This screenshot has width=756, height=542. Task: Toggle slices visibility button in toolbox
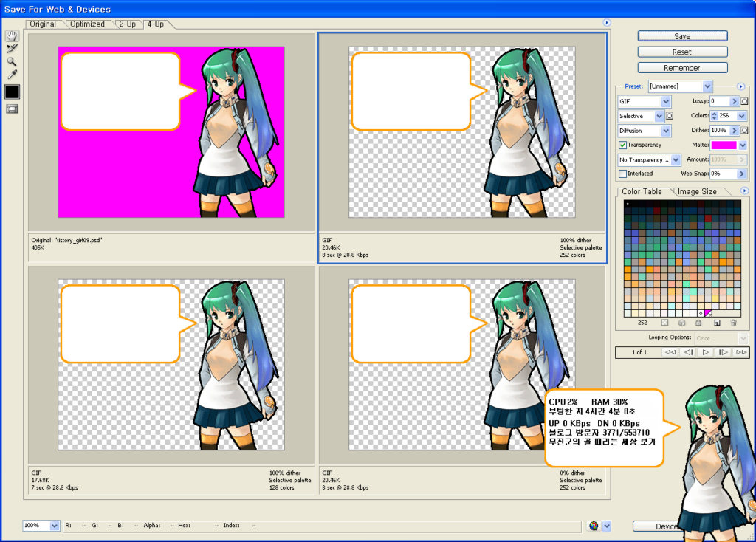[12, 109]
